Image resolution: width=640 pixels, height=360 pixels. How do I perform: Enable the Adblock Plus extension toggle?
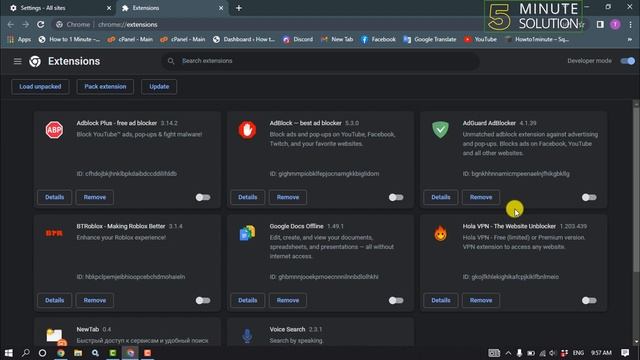[x=203, y=197]
